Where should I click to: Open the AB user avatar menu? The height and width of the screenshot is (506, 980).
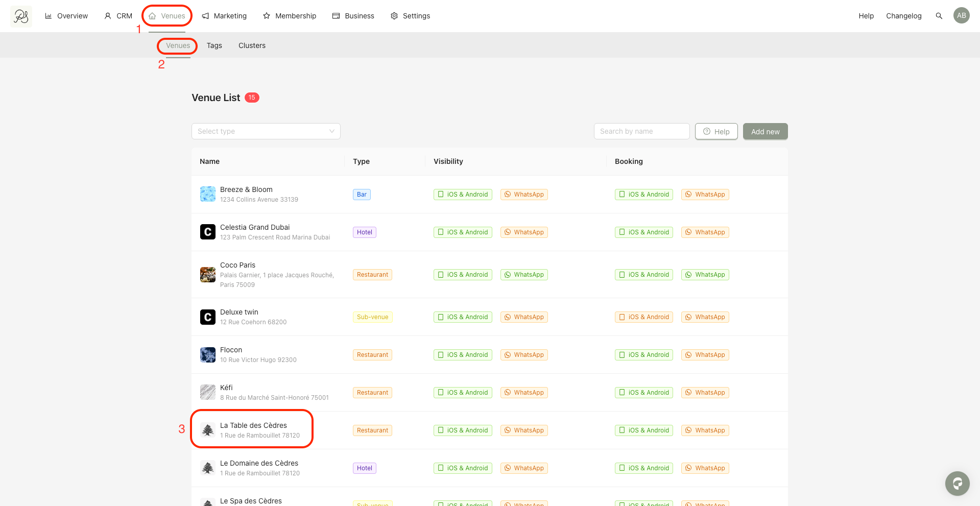(961, 15)
